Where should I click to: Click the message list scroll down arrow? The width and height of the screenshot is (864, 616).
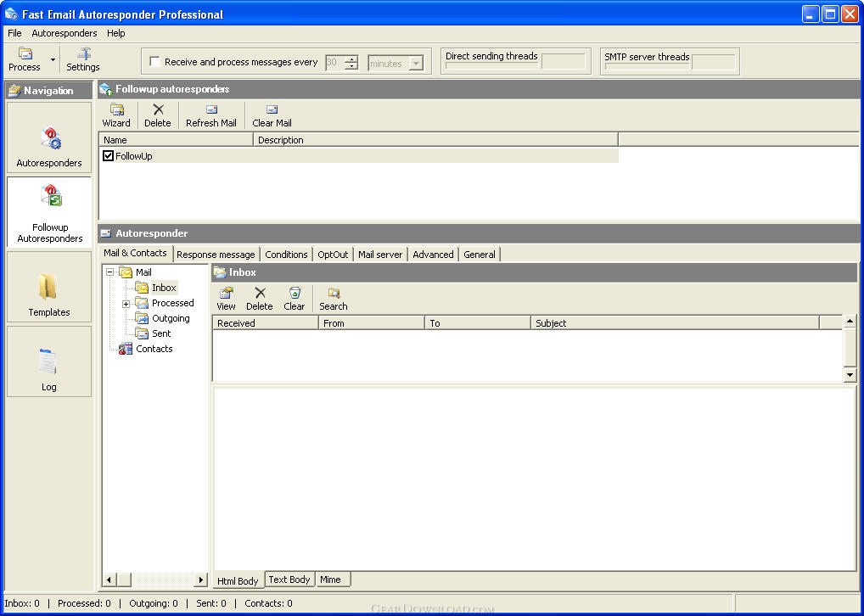pos(850,374)
